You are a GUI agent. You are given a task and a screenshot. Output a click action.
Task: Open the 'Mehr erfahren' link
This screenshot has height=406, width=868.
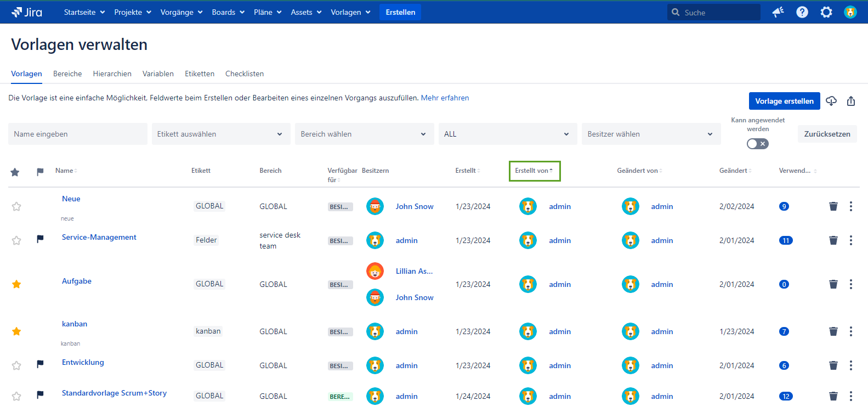click(445, 98)
